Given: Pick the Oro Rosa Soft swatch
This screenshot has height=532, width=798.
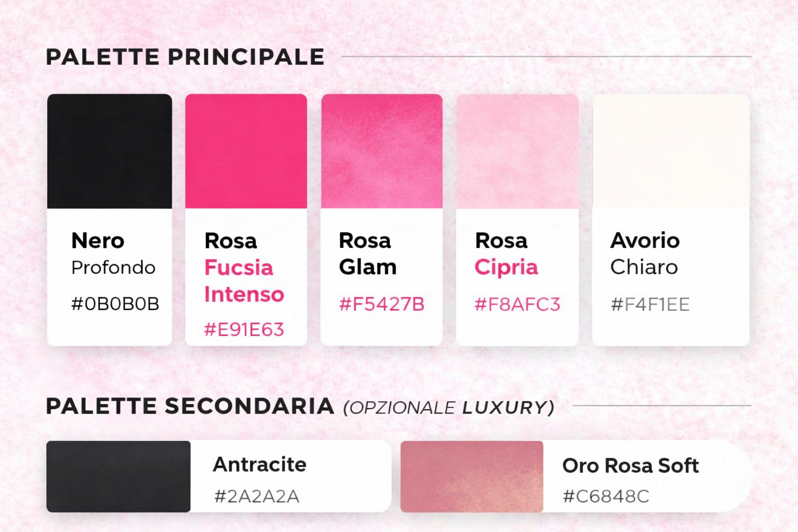Looking at the screenshot, I should [472, 476].
